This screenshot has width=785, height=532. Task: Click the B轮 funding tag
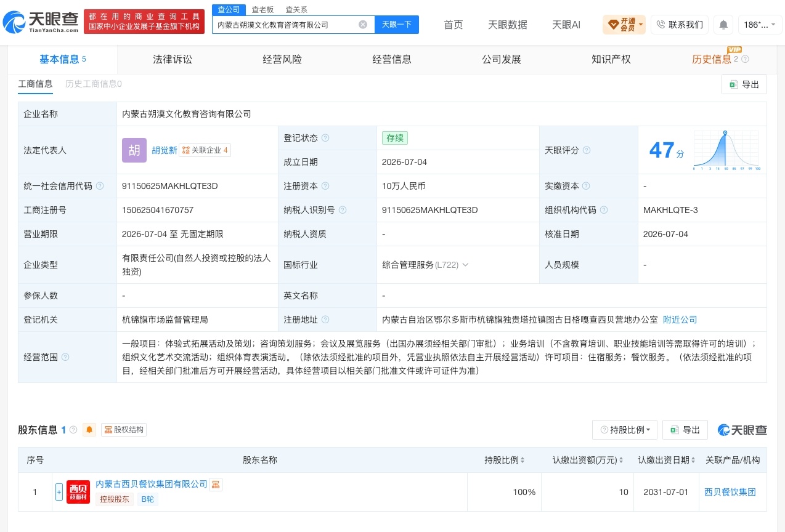click(148, 499)
